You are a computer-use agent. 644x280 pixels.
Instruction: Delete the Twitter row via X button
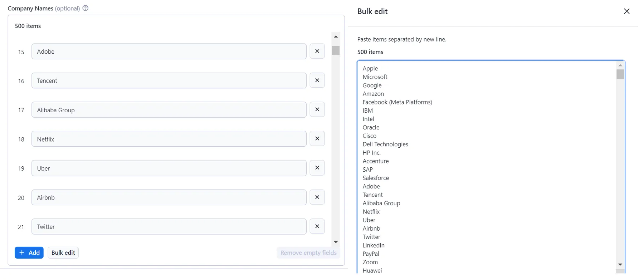point(317,226)
